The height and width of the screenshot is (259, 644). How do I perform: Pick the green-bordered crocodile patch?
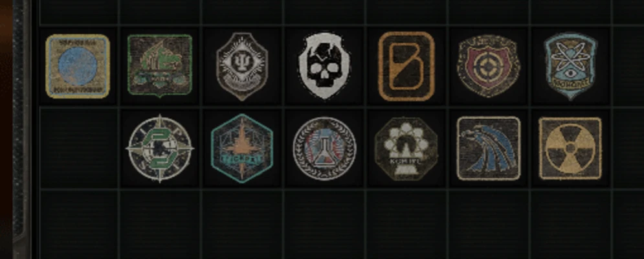pyautogui.click(x=160, y=66)
